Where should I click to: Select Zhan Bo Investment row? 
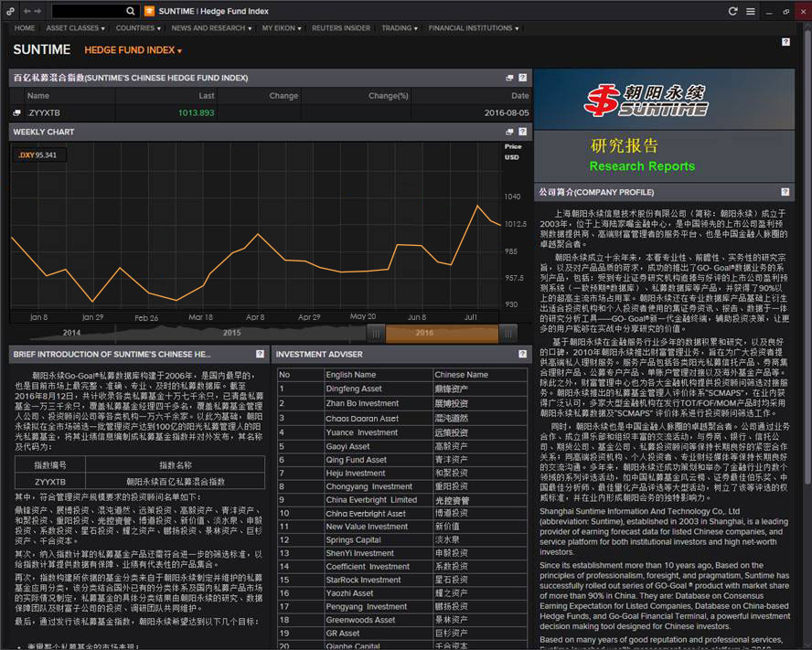pos(402,403)
